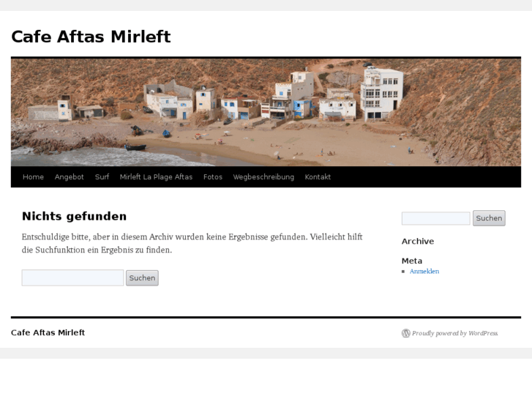View the Fotos page

(x=213, y=177)
